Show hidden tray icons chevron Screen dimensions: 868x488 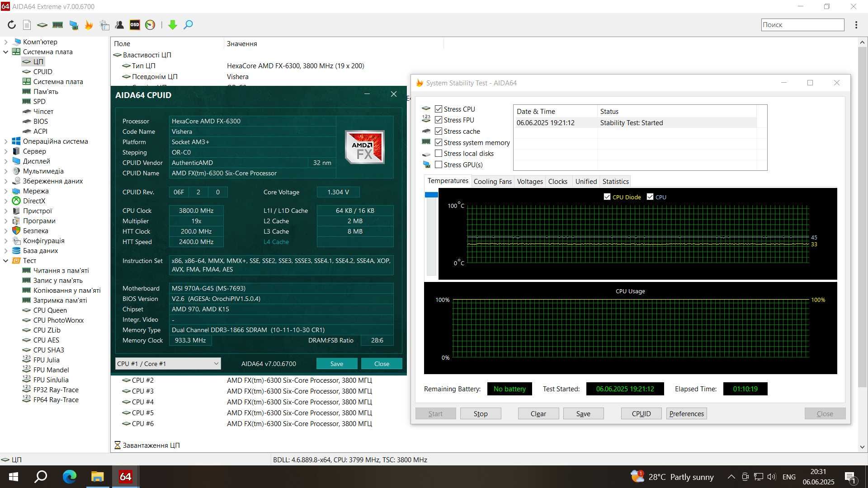(731, 477)
